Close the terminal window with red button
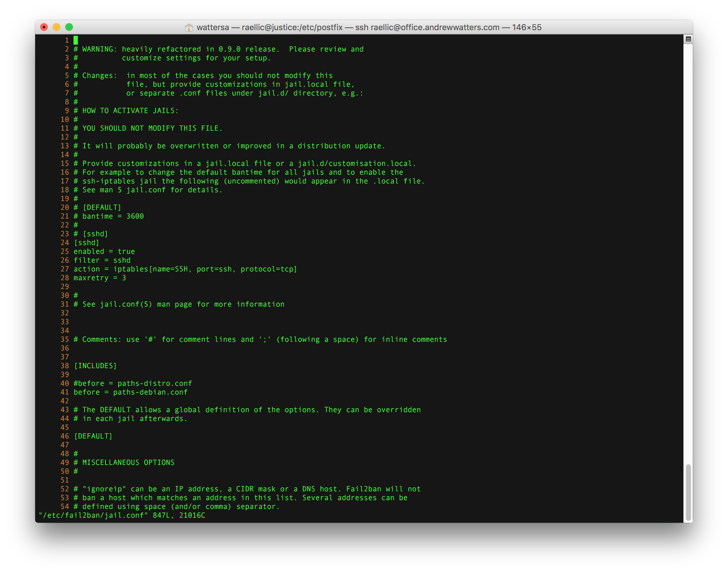The width and height of the screenshot is (728, 573). click(x=44, y=27)
